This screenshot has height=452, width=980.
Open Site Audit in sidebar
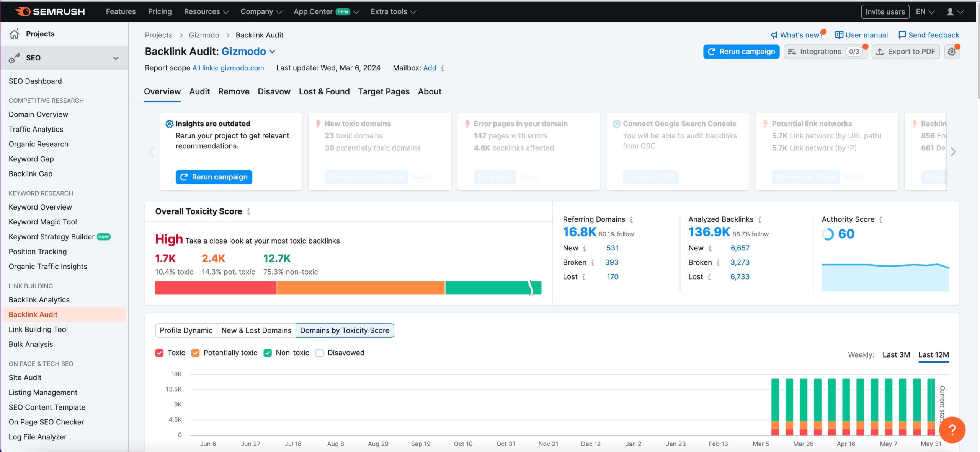tap(25, 378)
